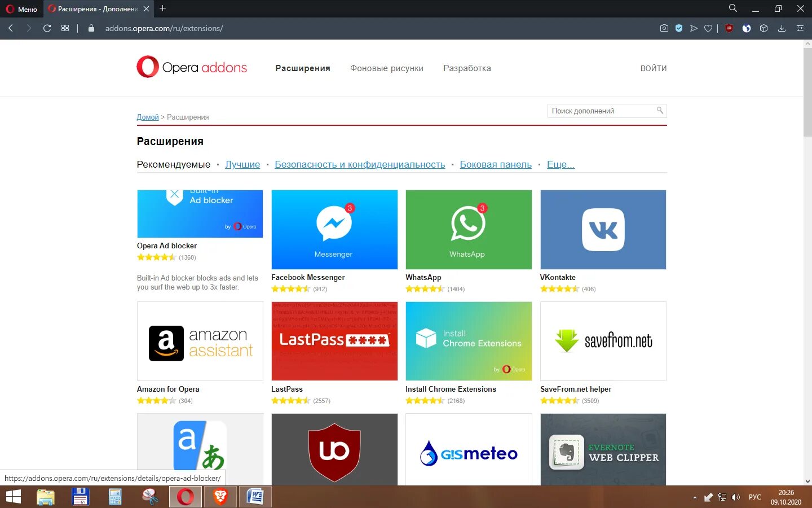Viewport: 812px width, 508px height.
Task: Open the uBlock Origin toolbar extension
Action: pos(729,28)
